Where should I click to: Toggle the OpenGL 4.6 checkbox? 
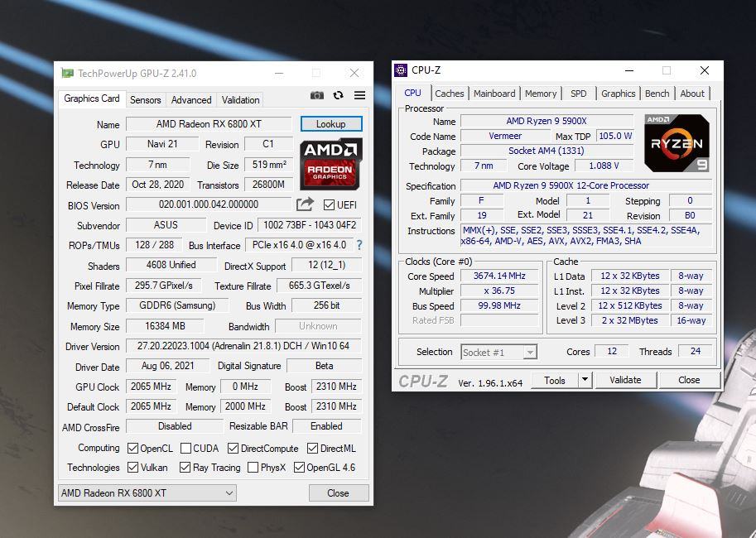pyautogui.click(x=299, y=467)
